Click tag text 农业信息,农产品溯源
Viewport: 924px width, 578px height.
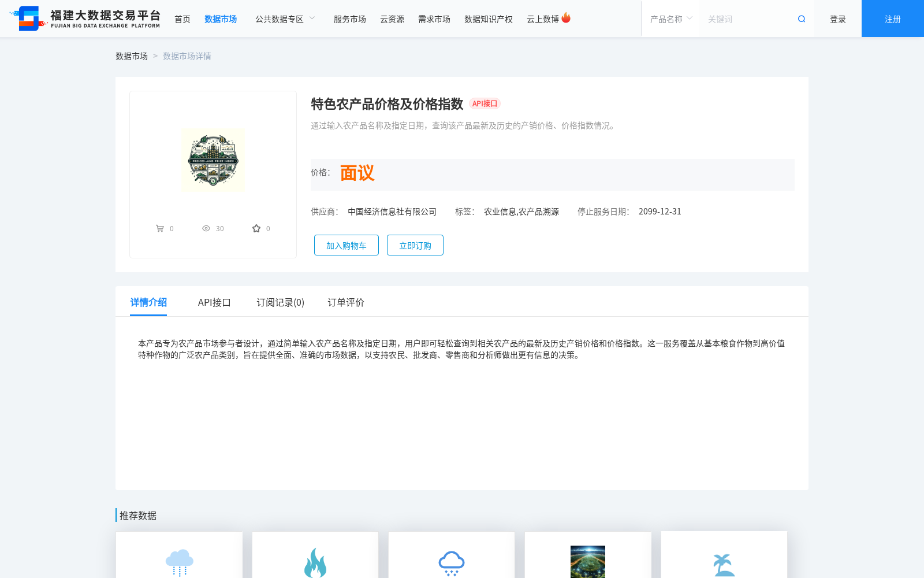click(521, 212)
